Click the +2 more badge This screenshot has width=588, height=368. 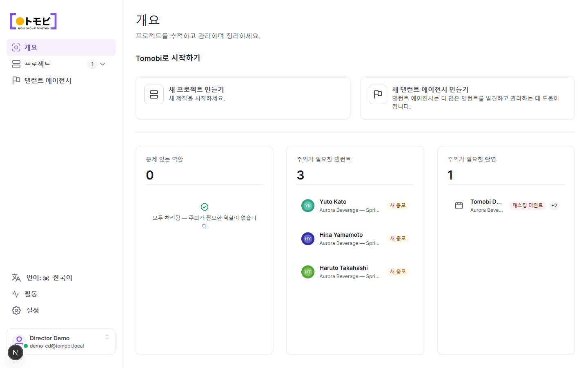pyautogui.click(x=554, y=206)
